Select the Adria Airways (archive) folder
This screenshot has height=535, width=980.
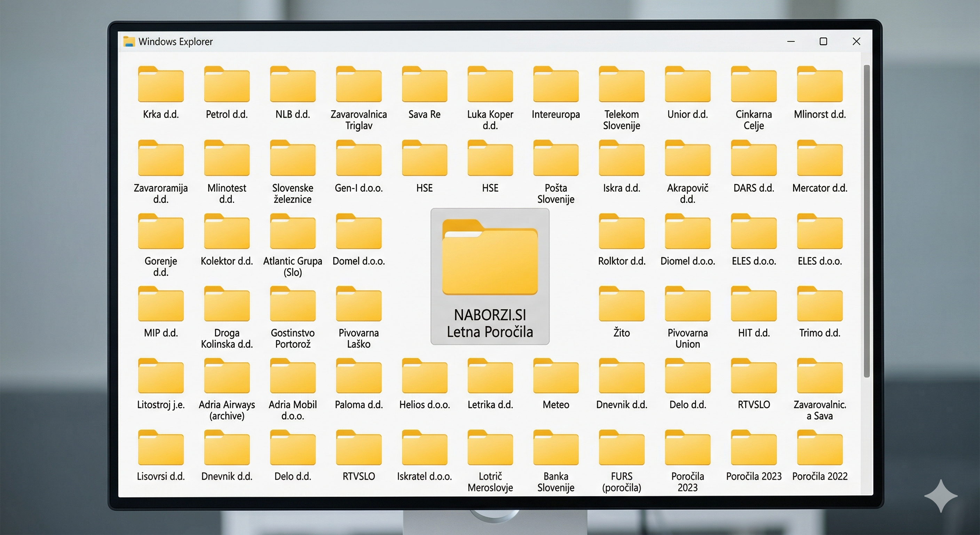click(226, 377)
